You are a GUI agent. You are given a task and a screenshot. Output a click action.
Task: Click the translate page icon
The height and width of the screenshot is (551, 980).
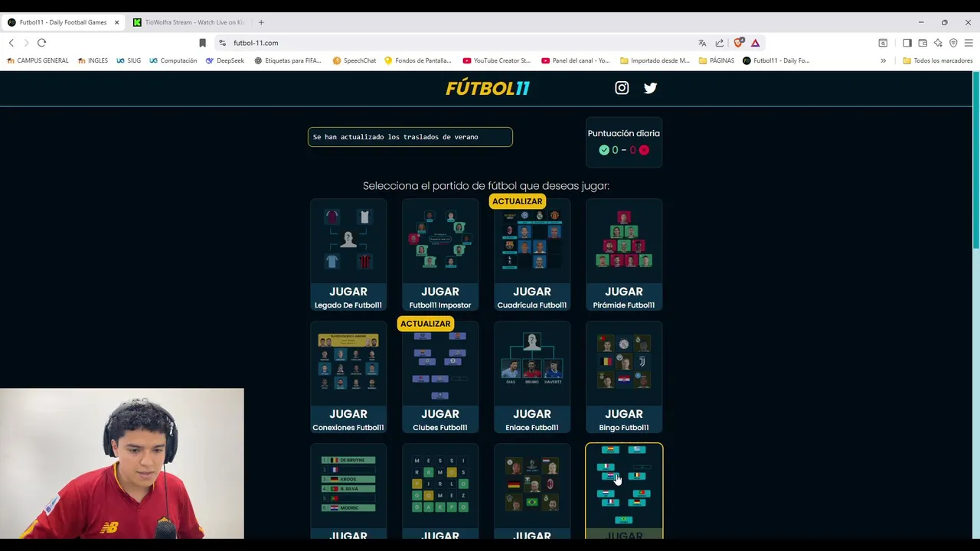pyautogui.click(x=702, y=43)
